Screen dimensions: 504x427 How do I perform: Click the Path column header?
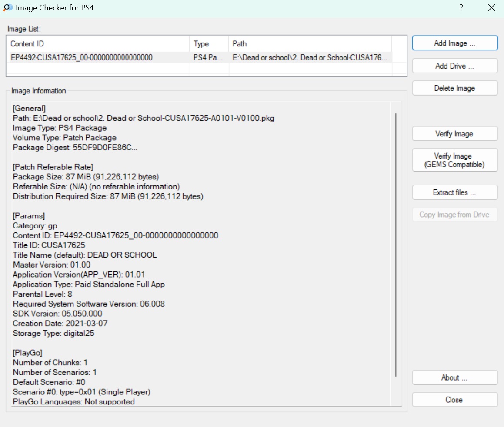coord(310,44)
